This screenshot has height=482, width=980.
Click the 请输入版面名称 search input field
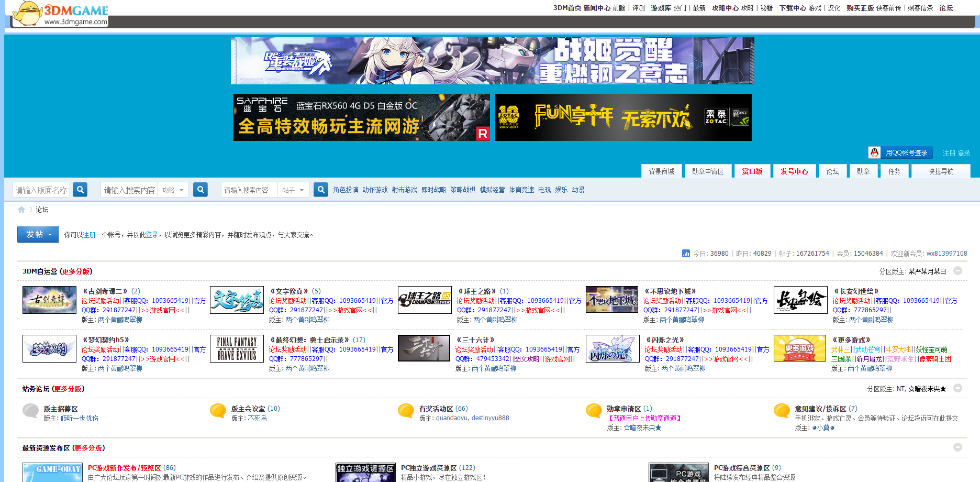click(x=42, y=190)
